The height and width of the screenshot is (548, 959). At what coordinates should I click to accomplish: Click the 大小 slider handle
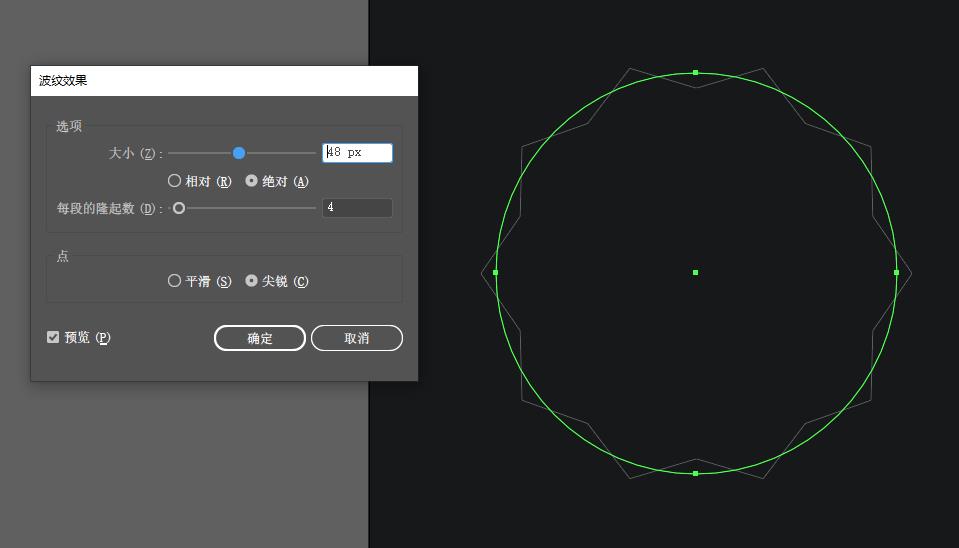click(x=239, y=153)
